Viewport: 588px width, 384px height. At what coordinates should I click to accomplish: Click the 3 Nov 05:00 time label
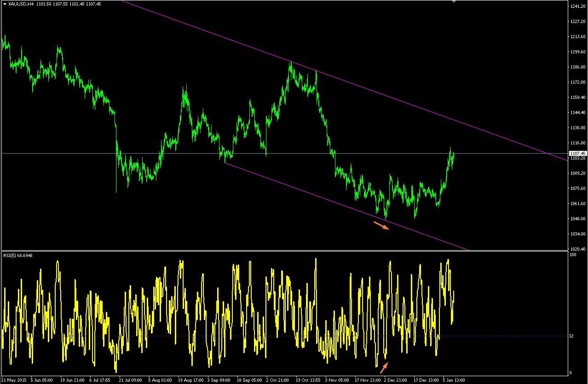[x=336, y=380]
